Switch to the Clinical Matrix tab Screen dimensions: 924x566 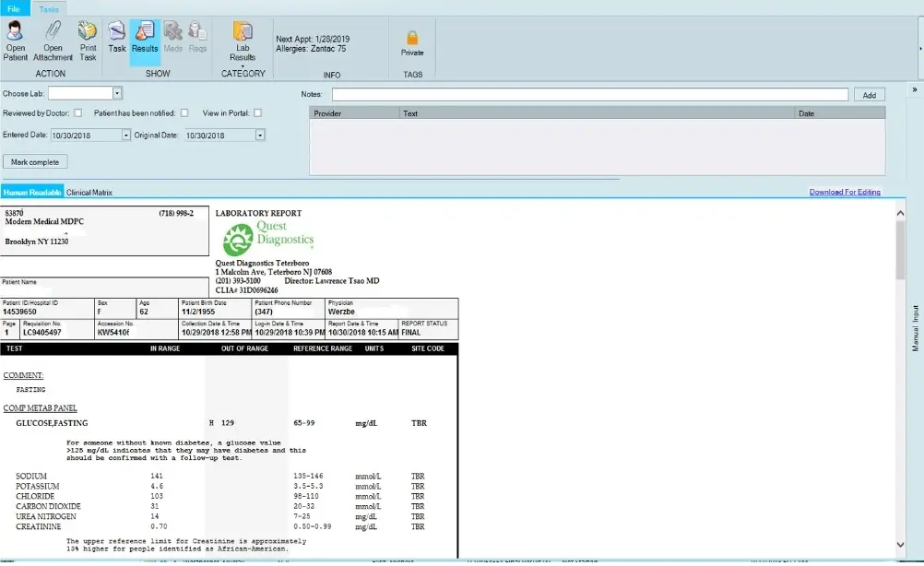[x=88, y=193]
